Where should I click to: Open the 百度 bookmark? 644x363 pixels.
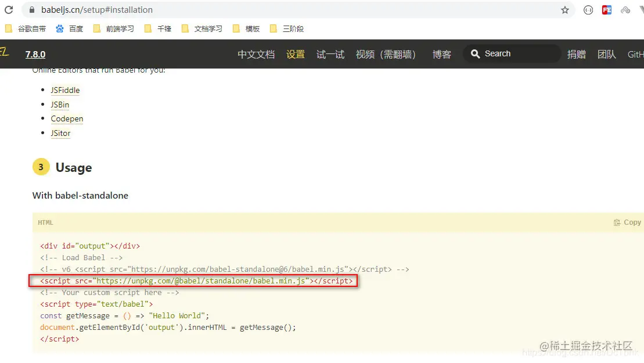[x=70, y=28]
